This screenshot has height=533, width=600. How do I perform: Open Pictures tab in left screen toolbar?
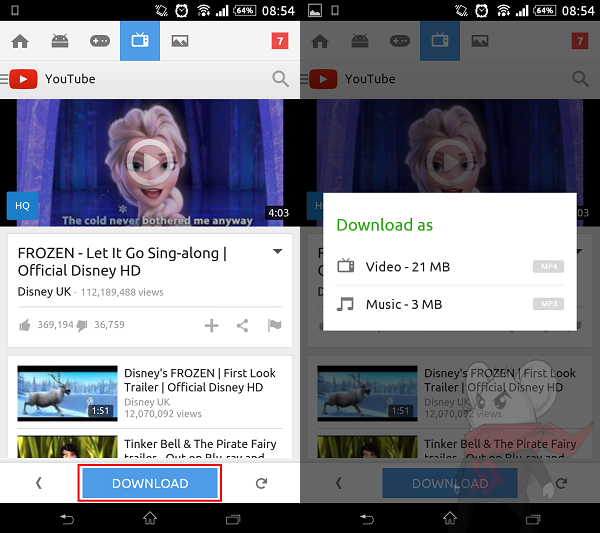(x=180, y=41)
